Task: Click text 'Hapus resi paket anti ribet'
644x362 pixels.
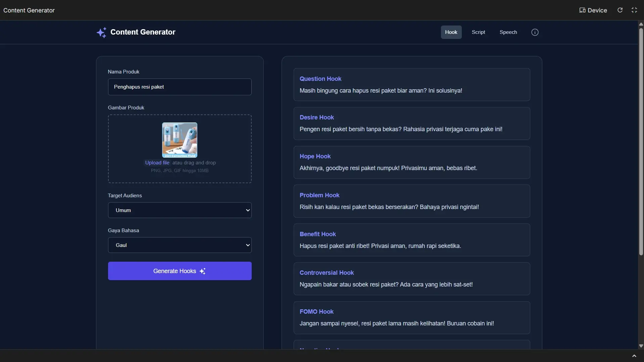Action: (334, 246)
